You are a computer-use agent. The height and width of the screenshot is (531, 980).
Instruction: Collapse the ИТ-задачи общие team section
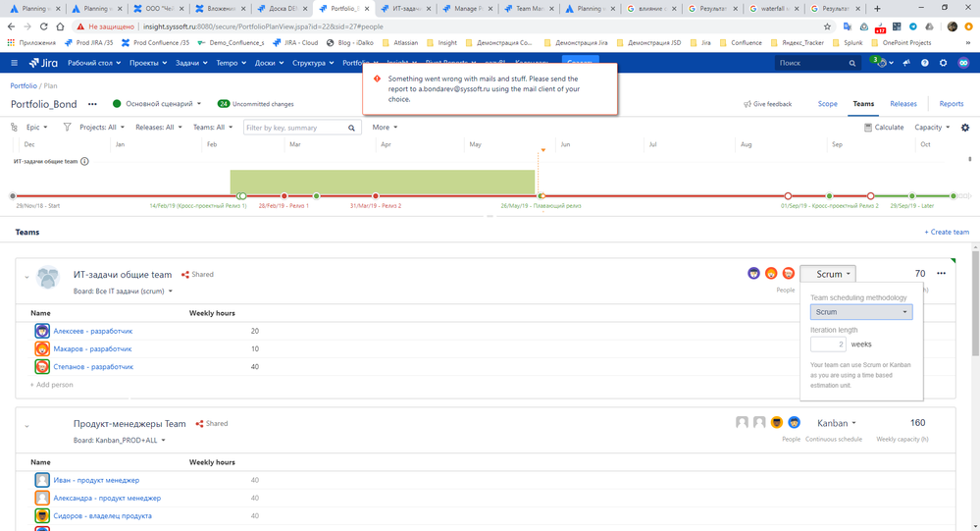(x=26, y=277)
